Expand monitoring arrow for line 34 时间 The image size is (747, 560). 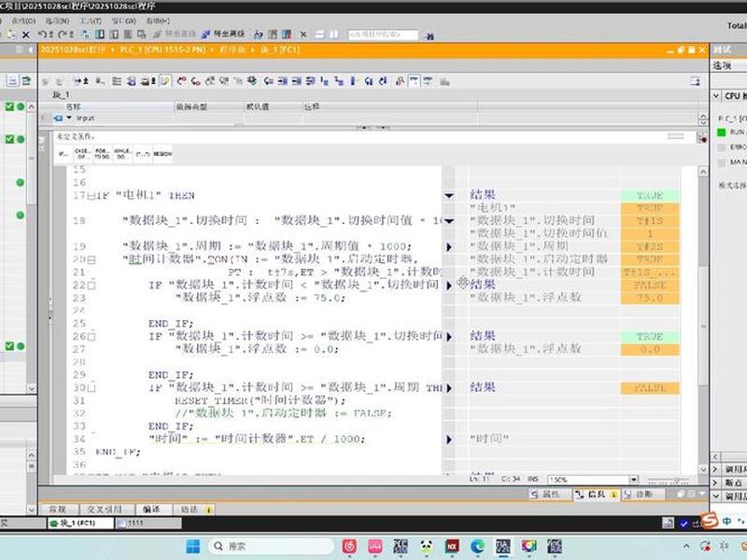(449, 439)
